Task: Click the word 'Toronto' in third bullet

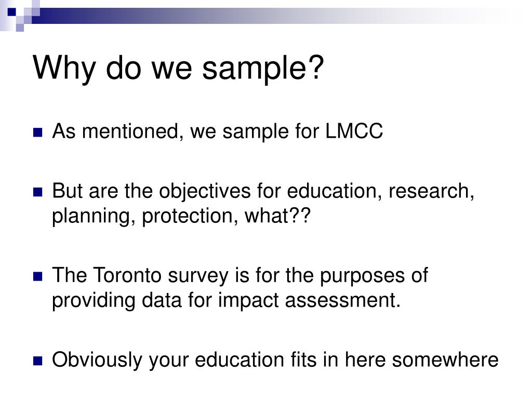Action: click(x=127, y=275)
